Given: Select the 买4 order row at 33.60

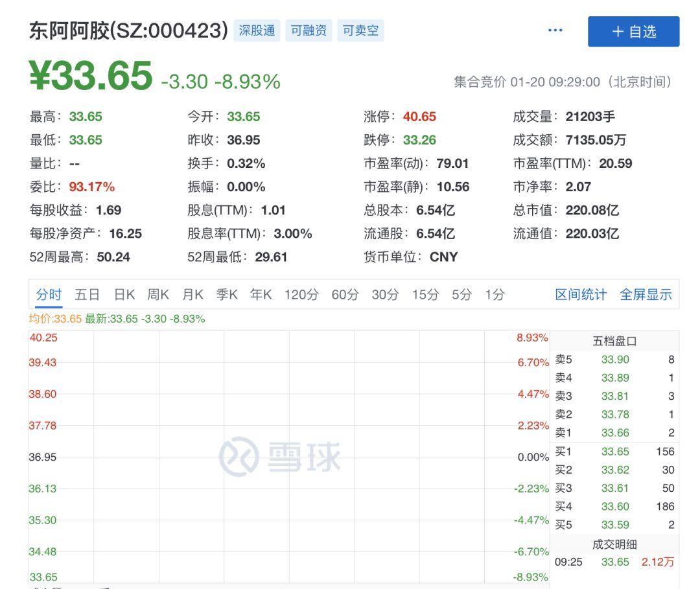Looking at the screenshot, I should [614, 506].
